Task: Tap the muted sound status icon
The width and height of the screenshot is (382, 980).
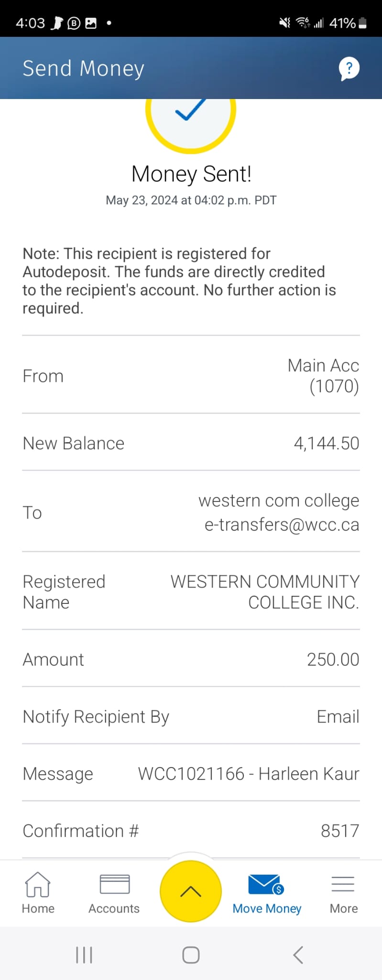Action: point(285,22)
